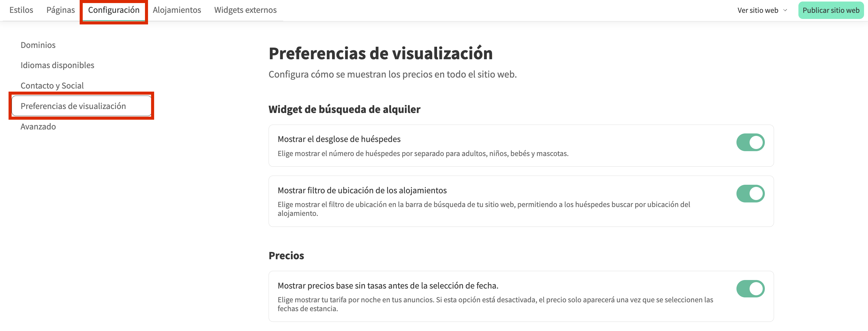This screenshot has width=868, height=331.
Task: Open Contacto y Social settings
Action: [x=52, y=85]
